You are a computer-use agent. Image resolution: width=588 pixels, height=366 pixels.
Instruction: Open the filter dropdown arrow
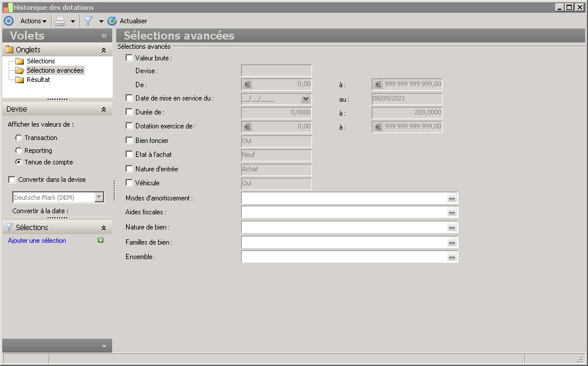tap(101, 21)
